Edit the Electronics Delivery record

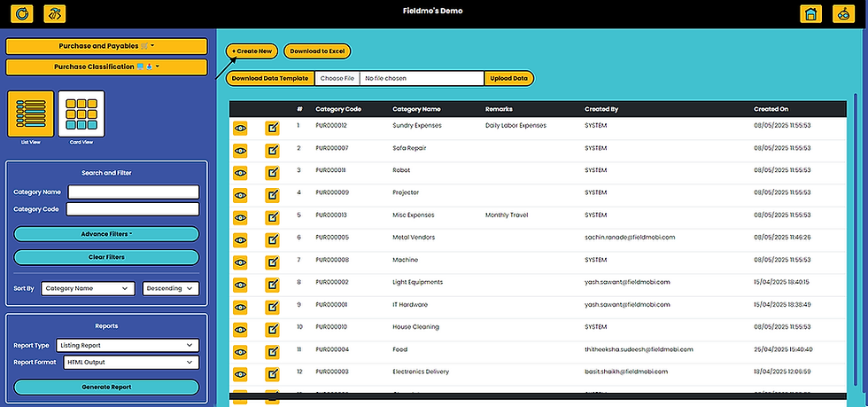point(273,374)
